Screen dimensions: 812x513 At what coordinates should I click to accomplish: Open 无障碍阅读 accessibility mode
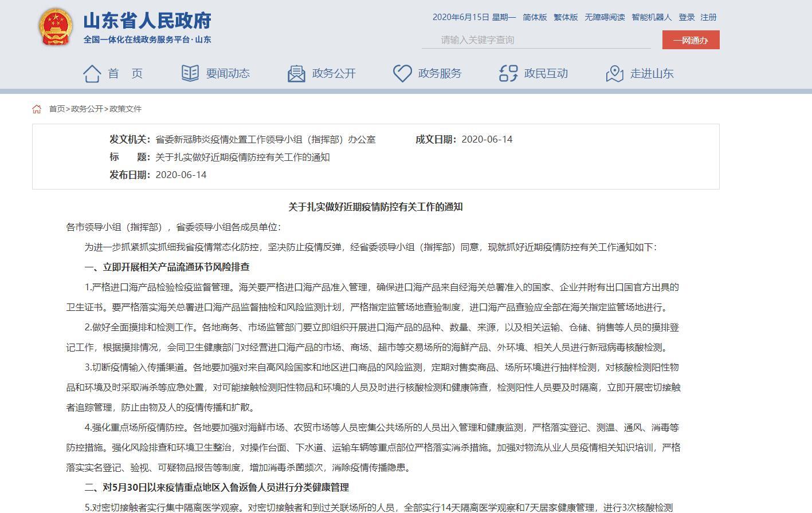tap(605, 17)
